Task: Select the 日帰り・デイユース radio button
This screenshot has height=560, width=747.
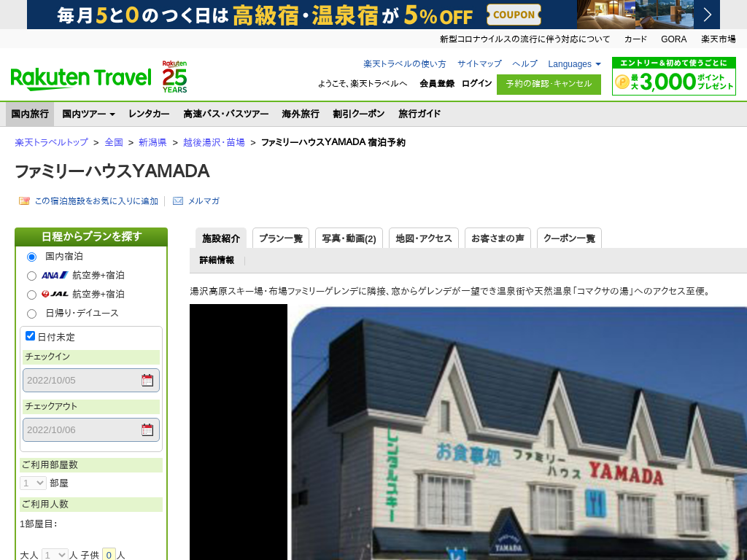Action: point(31,314)
